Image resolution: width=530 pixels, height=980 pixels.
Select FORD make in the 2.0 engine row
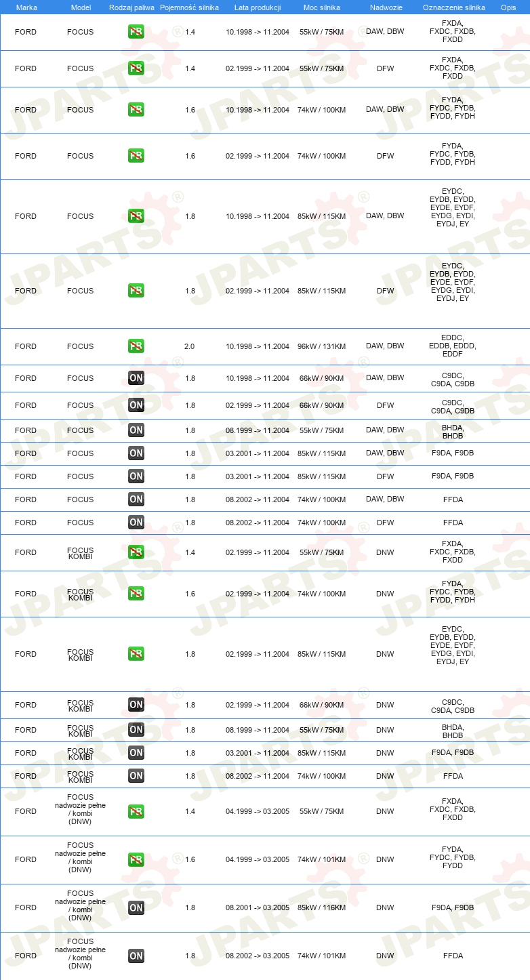(x=26, y=346)
